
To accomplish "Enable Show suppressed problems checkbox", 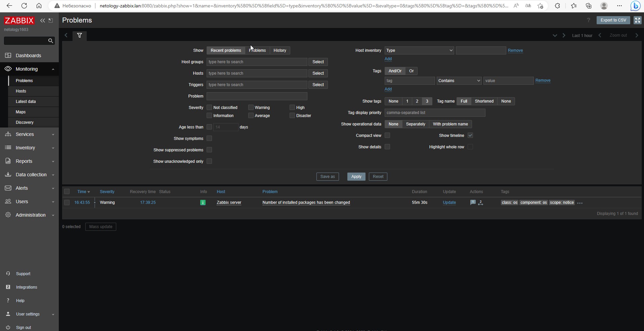I will point(209,150).
